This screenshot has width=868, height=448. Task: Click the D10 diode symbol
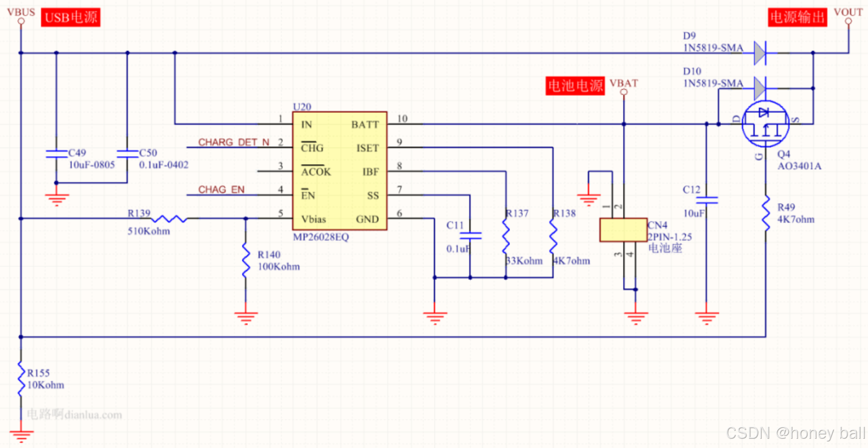tap(761, 88)
